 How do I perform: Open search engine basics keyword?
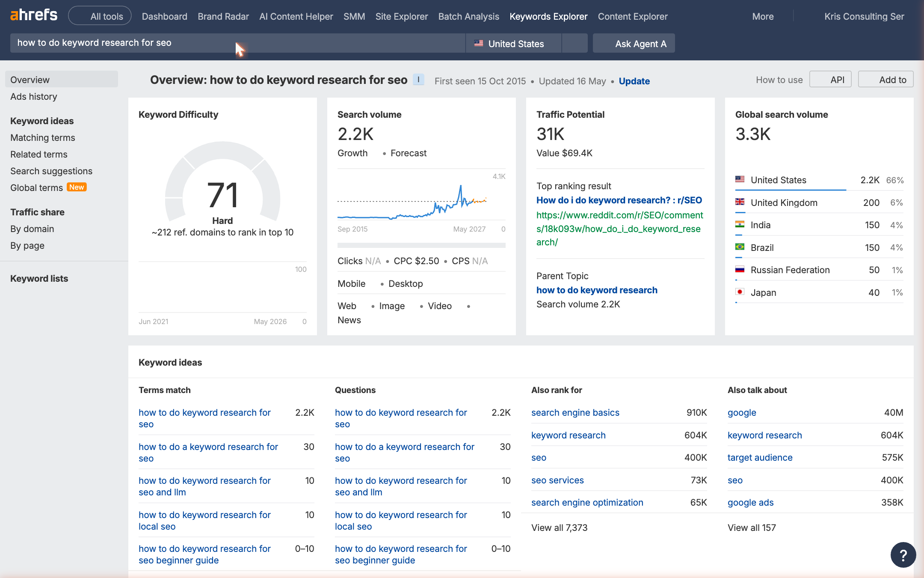tap(575, 412)
